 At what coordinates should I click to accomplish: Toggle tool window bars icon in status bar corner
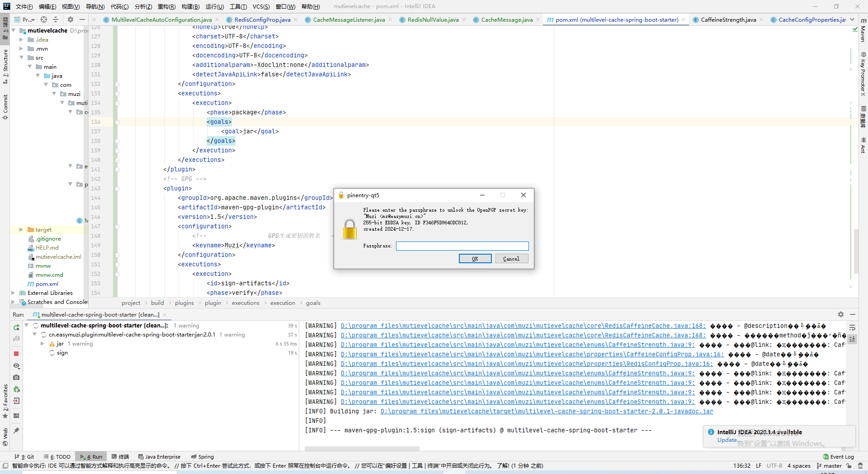pyautogui.click(x=5, y=466)
